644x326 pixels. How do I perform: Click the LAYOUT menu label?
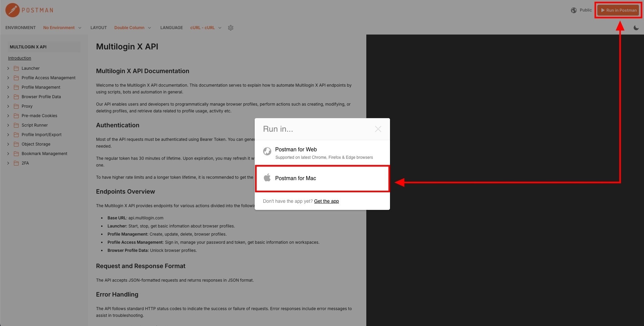(x=98, y=27)
